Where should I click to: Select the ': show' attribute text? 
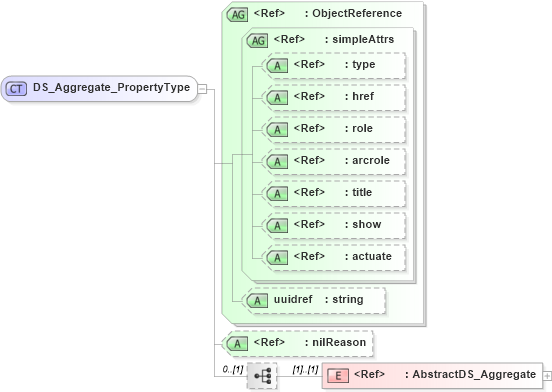click(363, 225)
